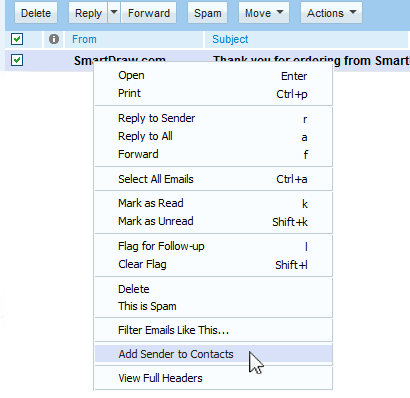Image resolution: width=410 pixels, height=398 pixels.
Task: Choose View Full Headers
Action: coord(213,378)
